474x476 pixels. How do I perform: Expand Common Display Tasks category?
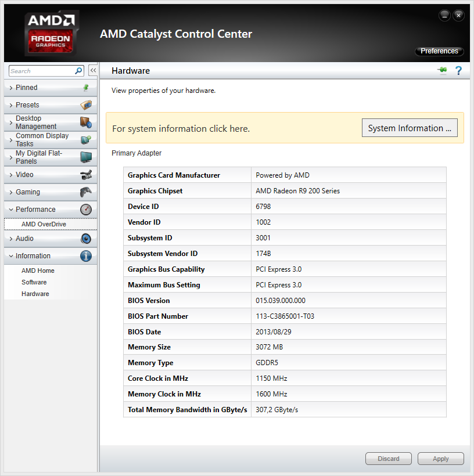(41, 140)
